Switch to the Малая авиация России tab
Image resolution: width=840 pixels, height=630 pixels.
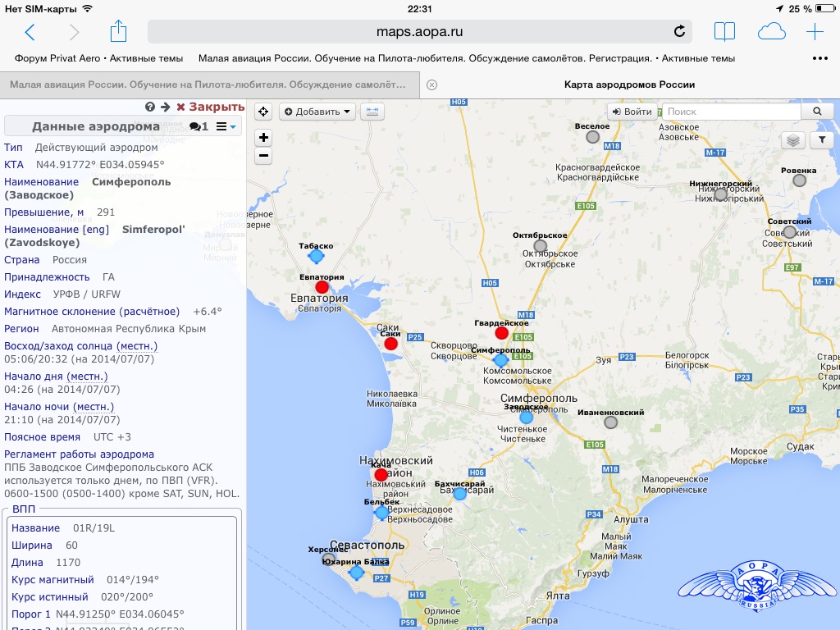tap(208, 84)
